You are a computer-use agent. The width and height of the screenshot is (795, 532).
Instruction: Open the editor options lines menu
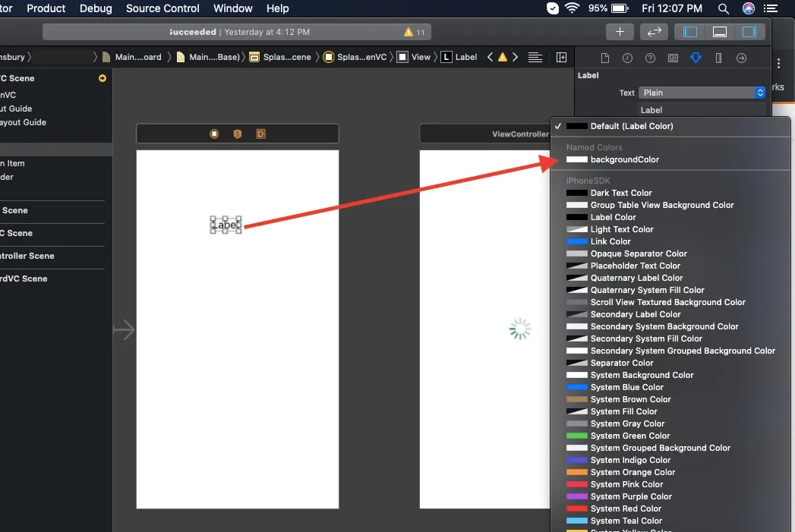click(x=535, y=57)
